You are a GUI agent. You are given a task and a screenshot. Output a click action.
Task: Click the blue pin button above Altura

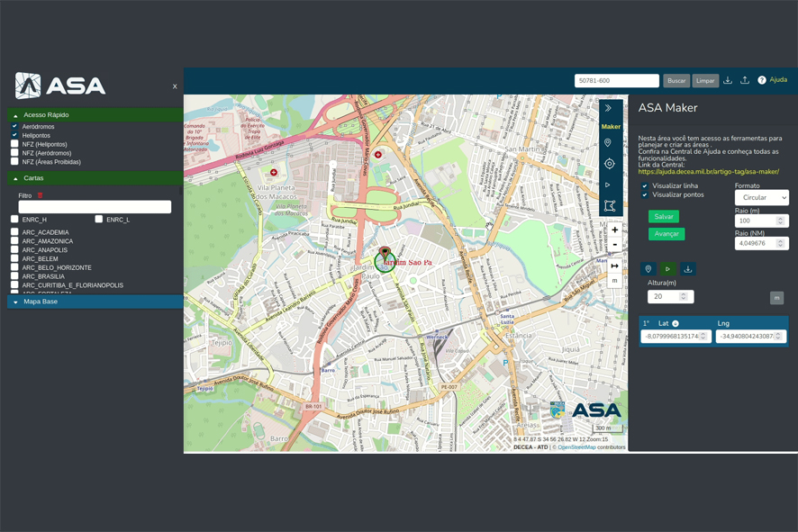(x=648, y=268)
